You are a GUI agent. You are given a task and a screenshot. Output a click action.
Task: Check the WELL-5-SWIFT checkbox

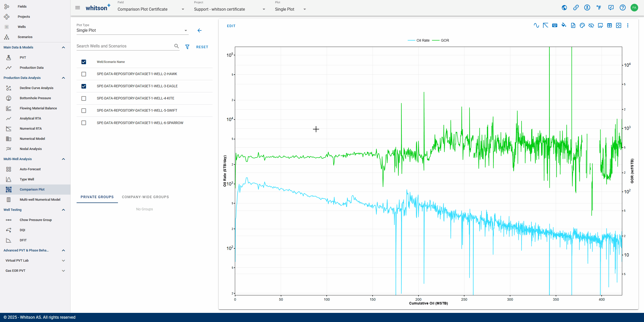point(84,111)
